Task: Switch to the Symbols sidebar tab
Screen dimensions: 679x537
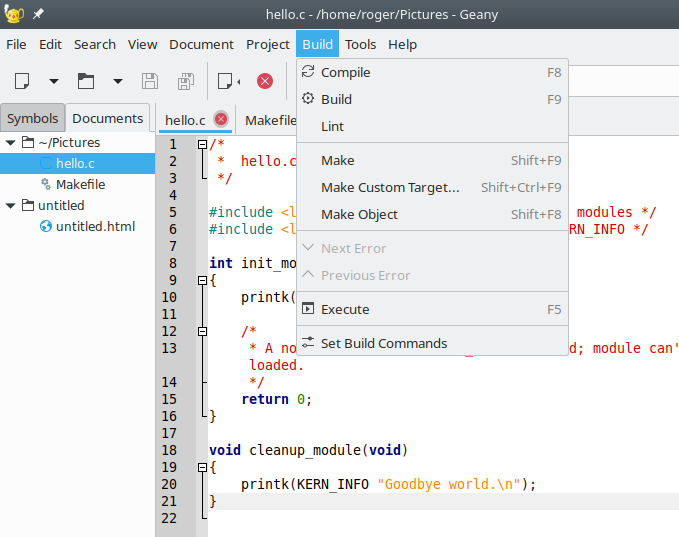Action: click(33, 118)
